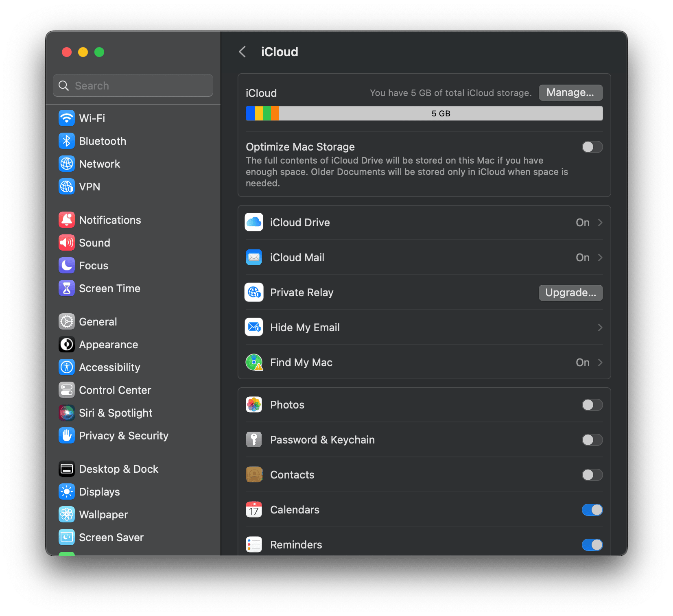Click the Screen Time hourglass icon

[x=67, y=288]
